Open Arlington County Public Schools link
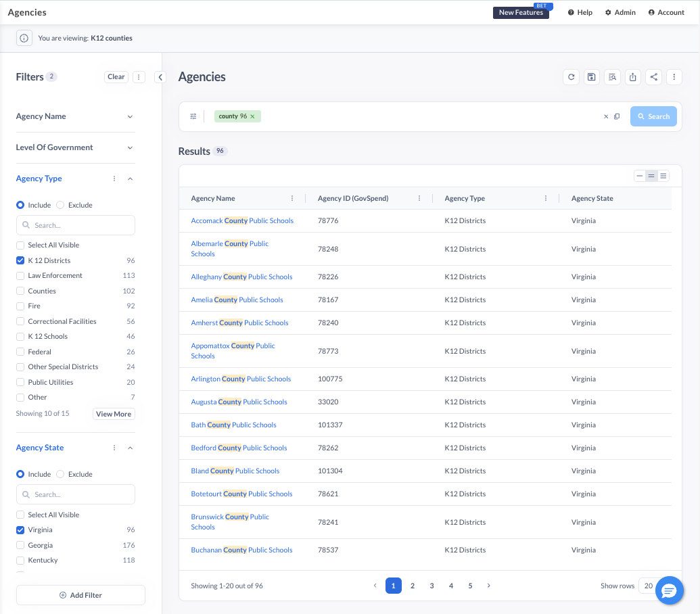 point(241,379)
